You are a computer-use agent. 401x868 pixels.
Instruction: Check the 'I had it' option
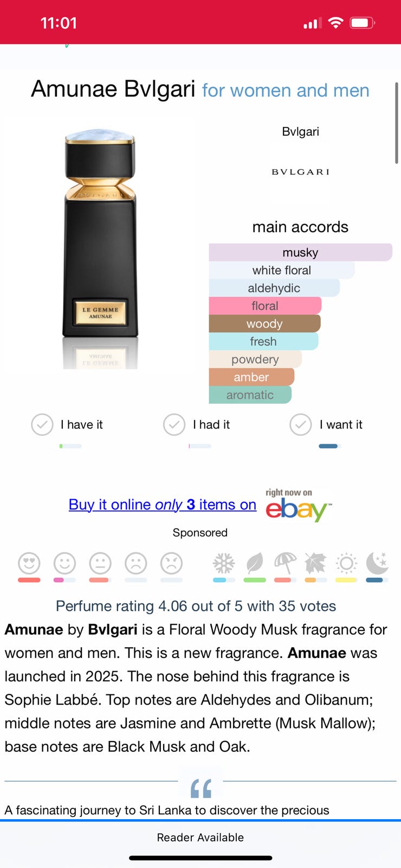(174, 425)
